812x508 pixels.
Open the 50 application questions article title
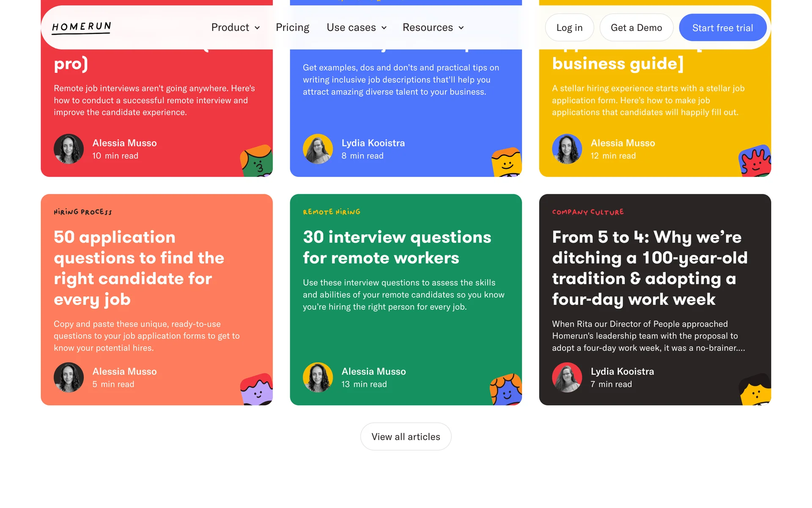[139, 268]
